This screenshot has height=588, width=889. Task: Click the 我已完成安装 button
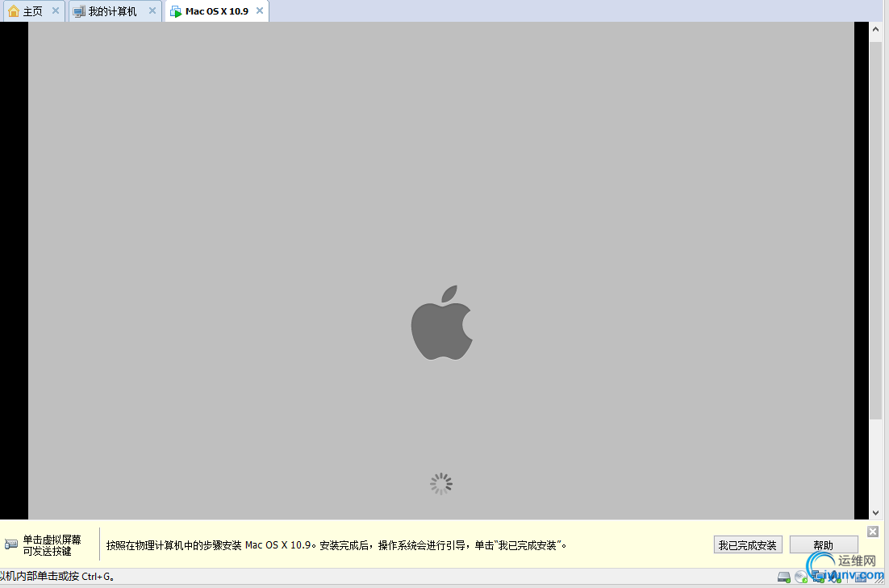748,545
